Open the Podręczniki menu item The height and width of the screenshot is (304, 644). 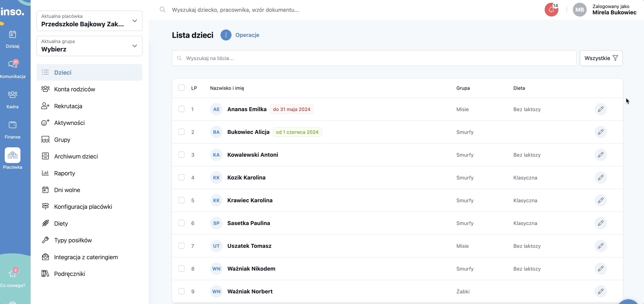point(90,274)
